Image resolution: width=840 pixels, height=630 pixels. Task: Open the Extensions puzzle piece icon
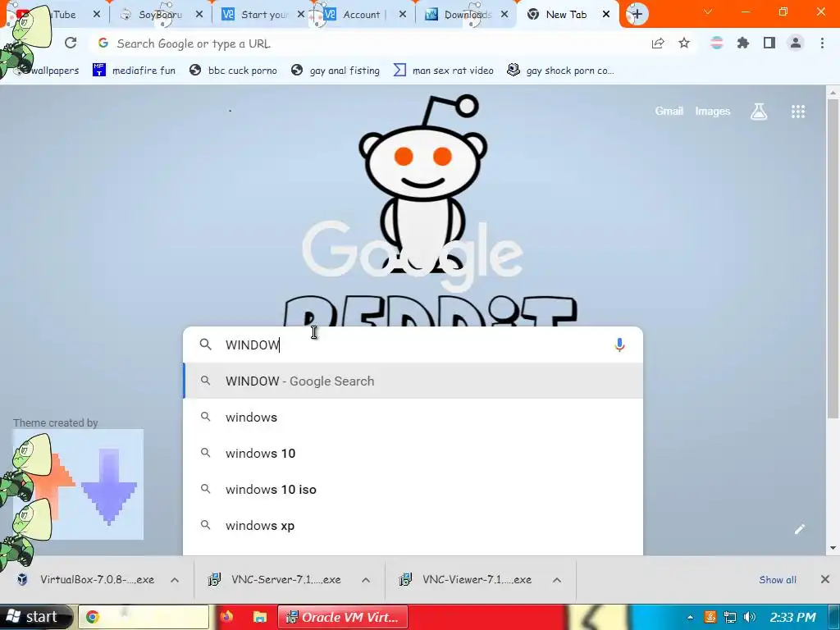tap(743, 43)
